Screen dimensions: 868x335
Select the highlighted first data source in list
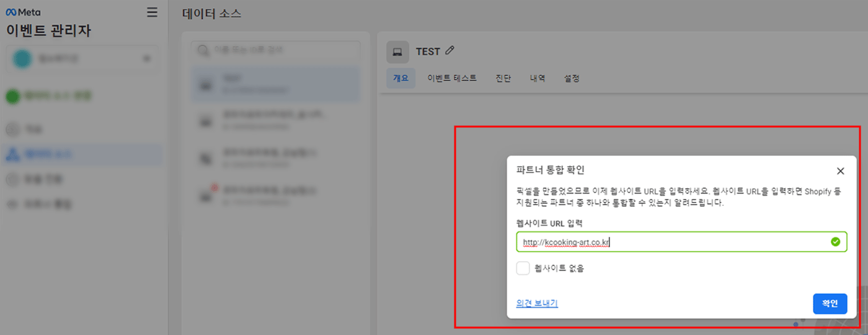pos(275,84)
